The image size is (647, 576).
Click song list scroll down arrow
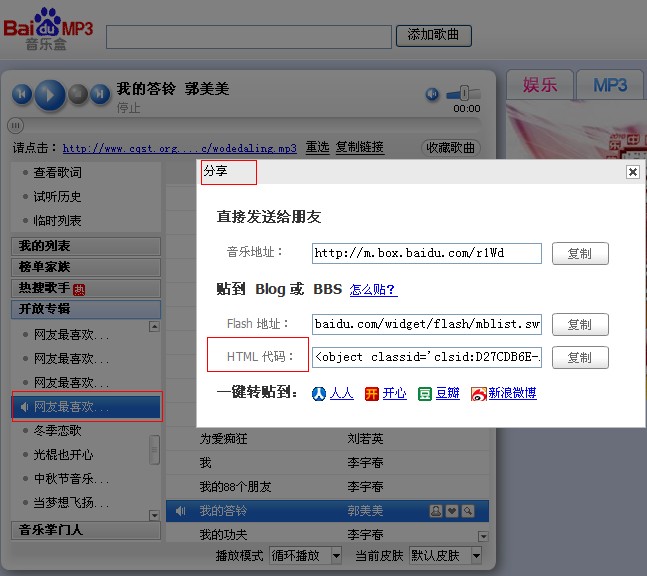(483, 536)
